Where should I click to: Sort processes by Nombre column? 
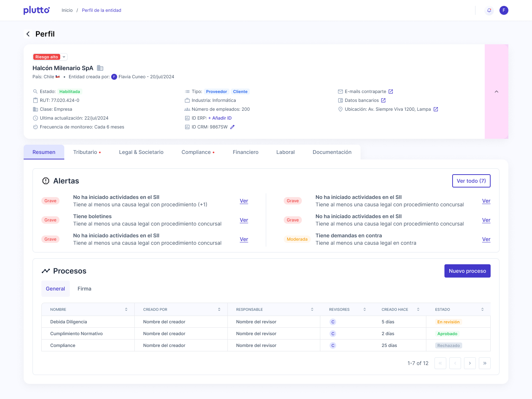[126, 309]
